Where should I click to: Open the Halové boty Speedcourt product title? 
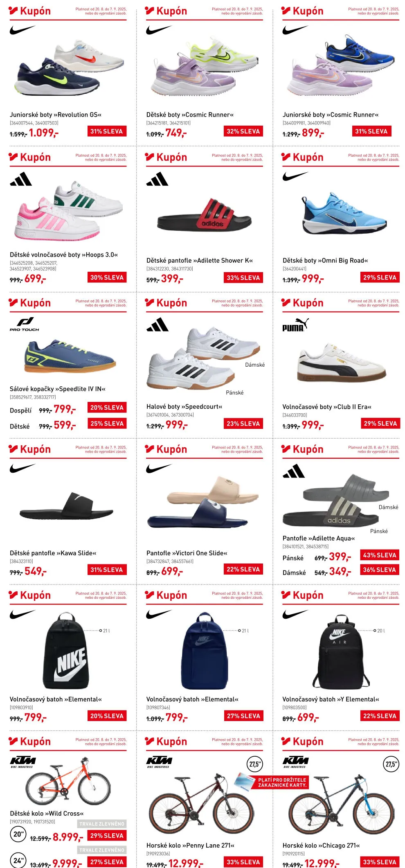184,406
